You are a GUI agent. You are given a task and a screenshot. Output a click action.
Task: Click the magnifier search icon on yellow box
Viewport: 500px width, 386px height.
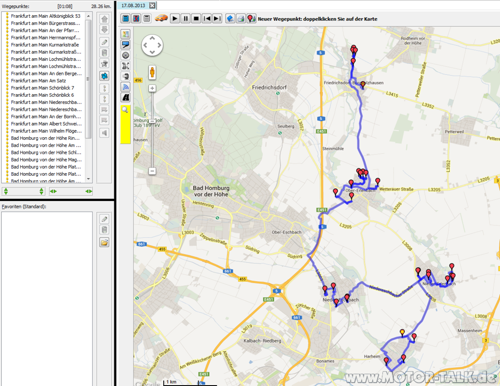pyautogui.click(x=125, y=110)
